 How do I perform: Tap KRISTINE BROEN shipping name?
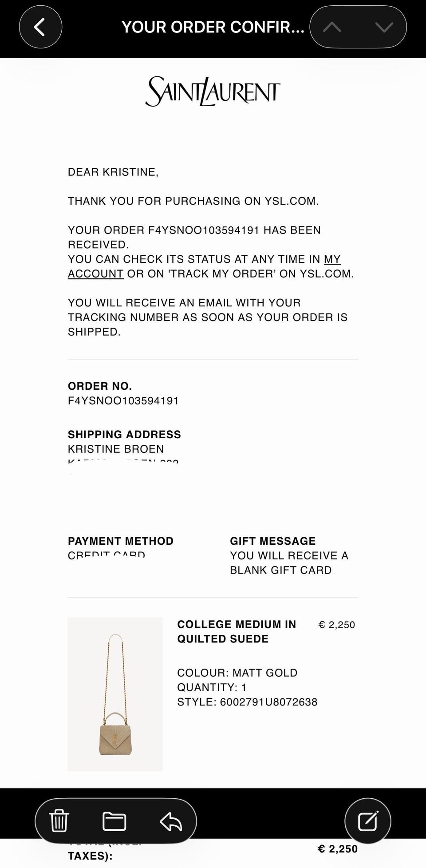pos(116,449)
